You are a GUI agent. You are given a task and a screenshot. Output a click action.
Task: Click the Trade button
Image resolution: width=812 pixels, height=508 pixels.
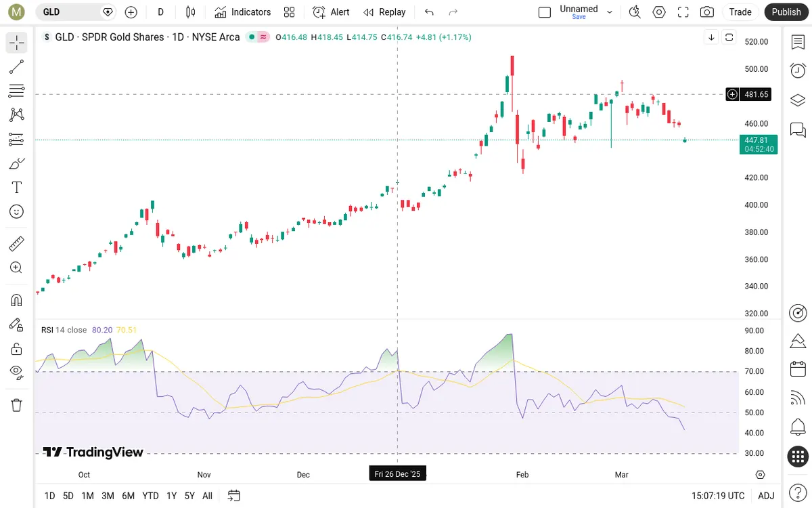pyautogui.click(x=740, y=12)
